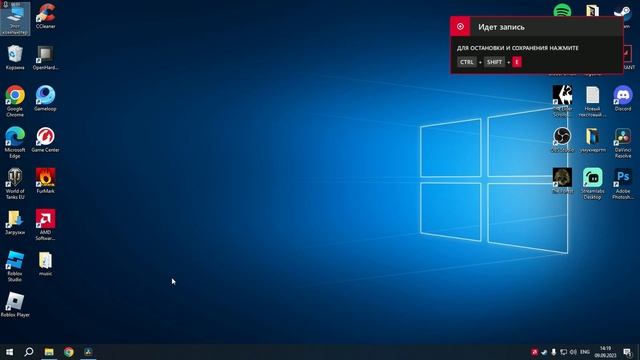This screenshot has height=360, width=640.
Task: Click the red AMD recording tray icon
Action: [x=534, y=352]
